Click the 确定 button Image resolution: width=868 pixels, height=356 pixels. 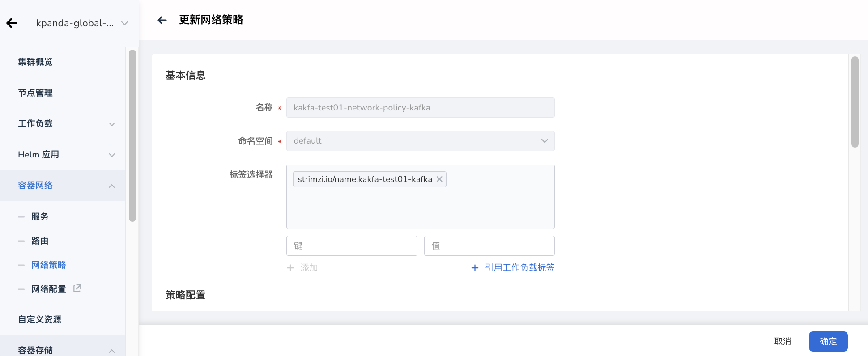click(828, 342)
